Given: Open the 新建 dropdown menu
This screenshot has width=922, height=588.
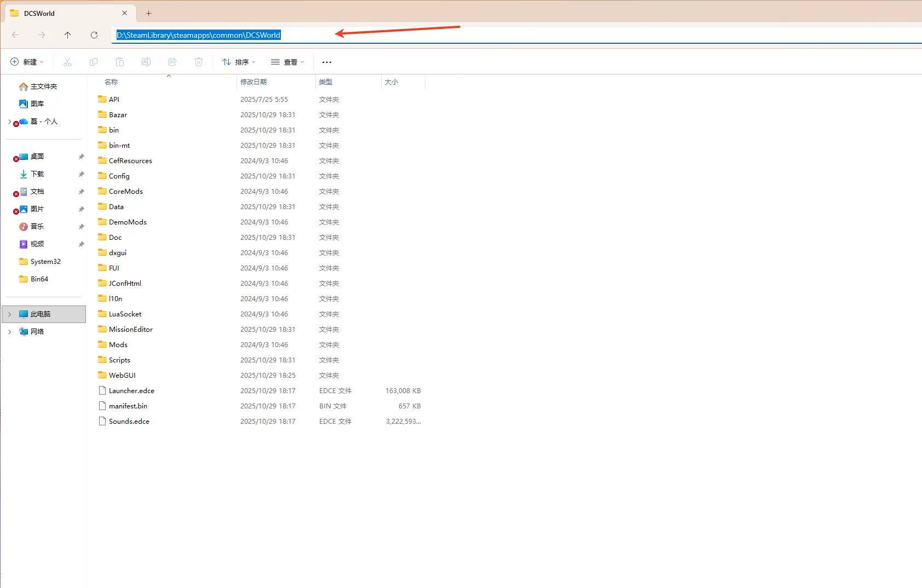Looking at the screenshot, I should pos(27,62).
